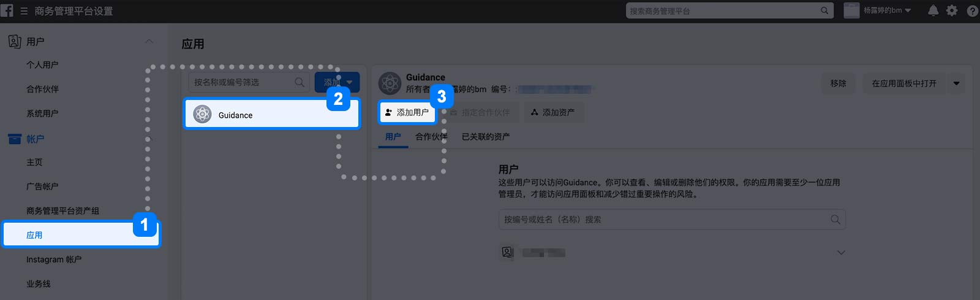Click the Facebook logo icon

[7, 10]
